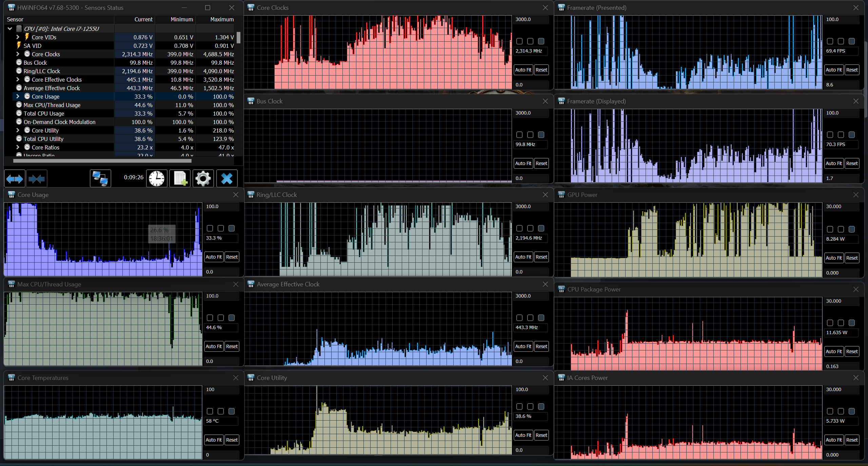Click the lightning bolt icon beside SA VID
Screen dimensions: 868x466
19,45
